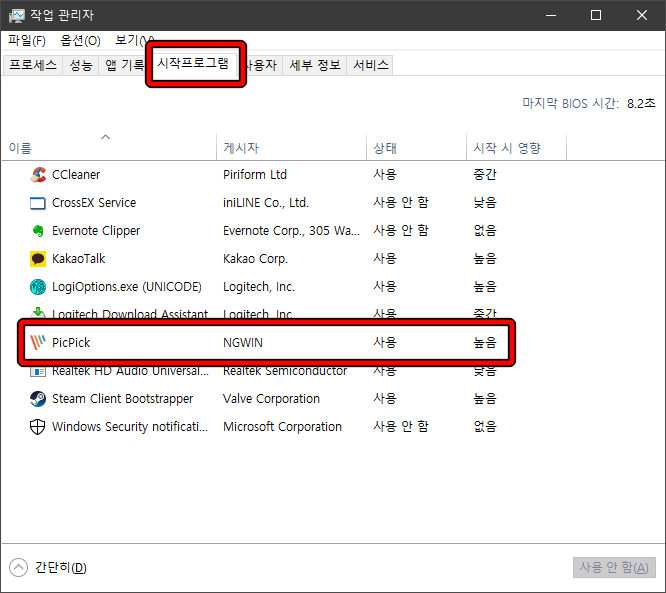Switch to the 성능 tab
Image resolution: width=666 pixels, height=593 pixels.
coord(81,65)
